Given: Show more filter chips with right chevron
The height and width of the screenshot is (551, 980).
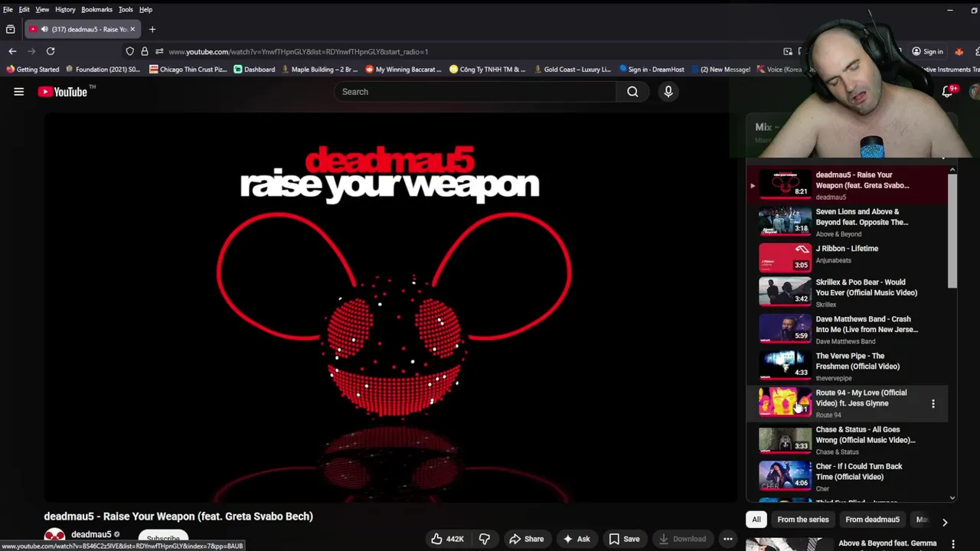Looking at the screenshot, I should click(x=945, y=522).
